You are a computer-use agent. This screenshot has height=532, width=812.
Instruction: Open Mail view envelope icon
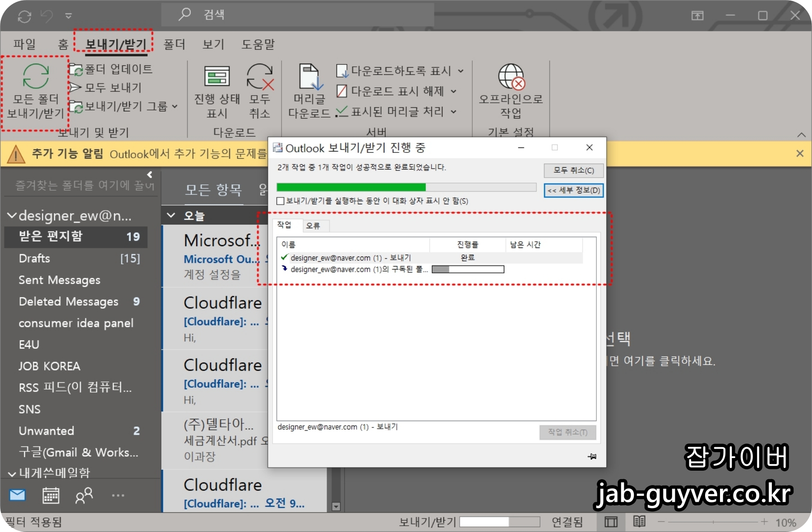[18, 495]
